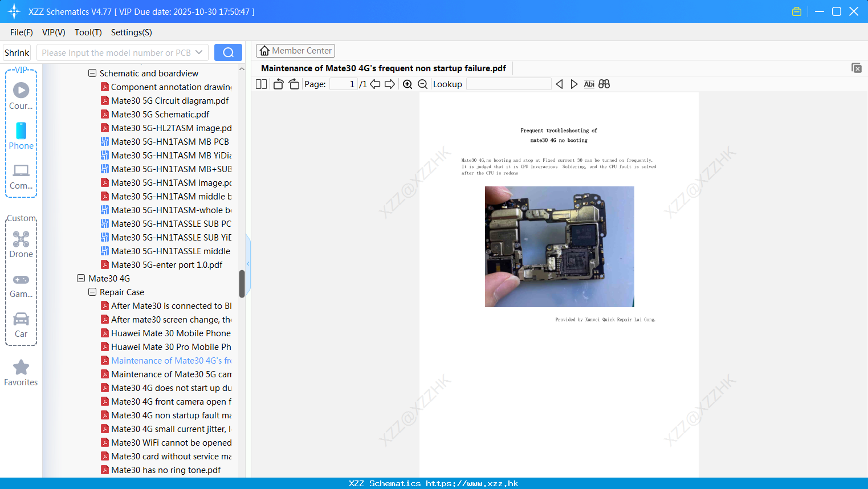Open After Mate30 is connected repair case

pos(166,305)
